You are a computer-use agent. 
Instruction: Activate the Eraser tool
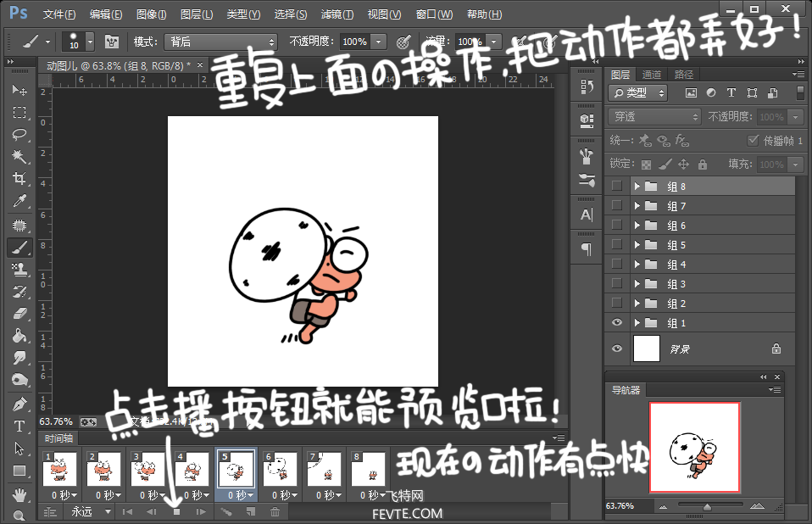coord(19,313)
